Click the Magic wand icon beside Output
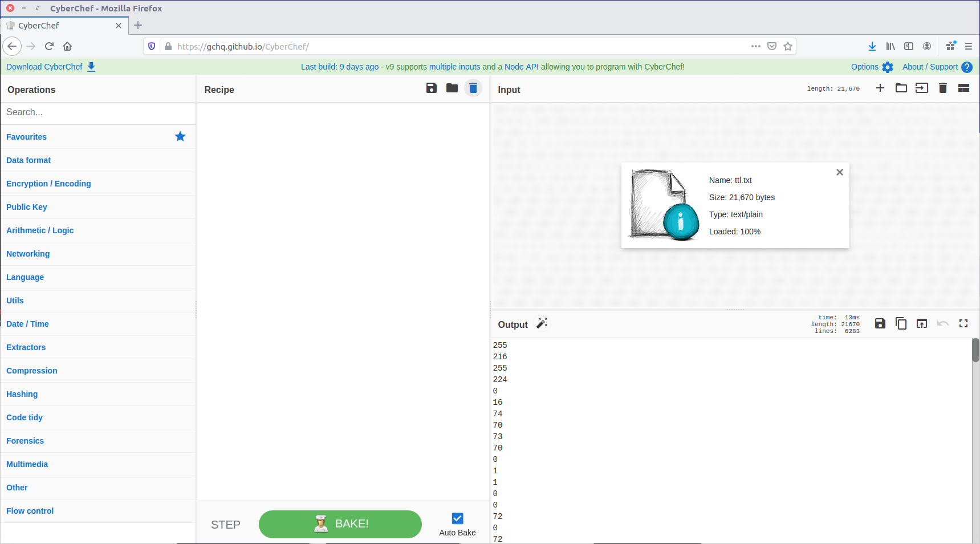The width and height of the screenshot is (980, 544). 542,323
